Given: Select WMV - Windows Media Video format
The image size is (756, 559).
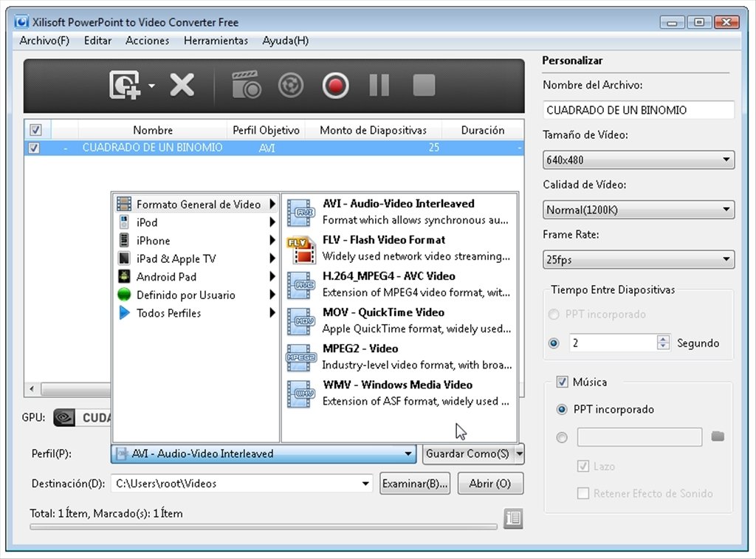Looking at the screenshot, I should [x=399, y=393].
